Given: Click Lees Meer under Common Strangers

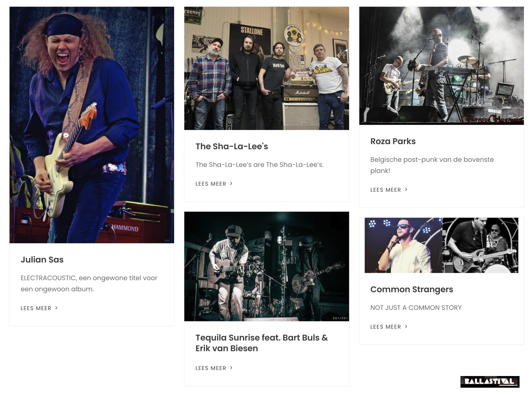Looking at the screenshot, I should click(385, 327).
